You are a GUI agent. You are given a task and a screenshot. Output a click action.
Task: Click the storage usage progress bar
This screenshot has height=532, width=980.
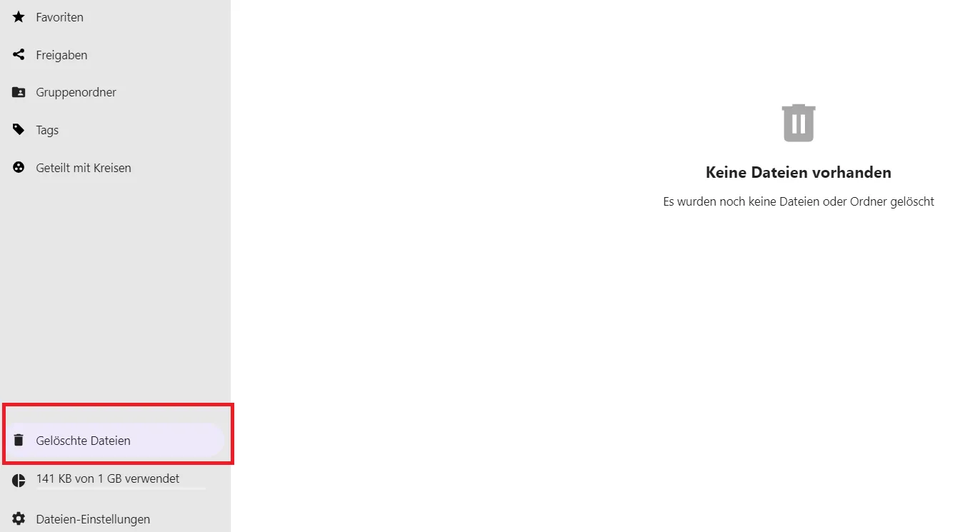pos(121,488)
